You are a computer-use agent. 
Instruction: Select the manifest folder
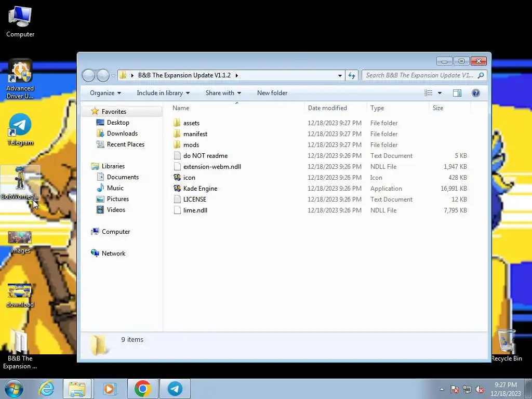pos(195,134)
